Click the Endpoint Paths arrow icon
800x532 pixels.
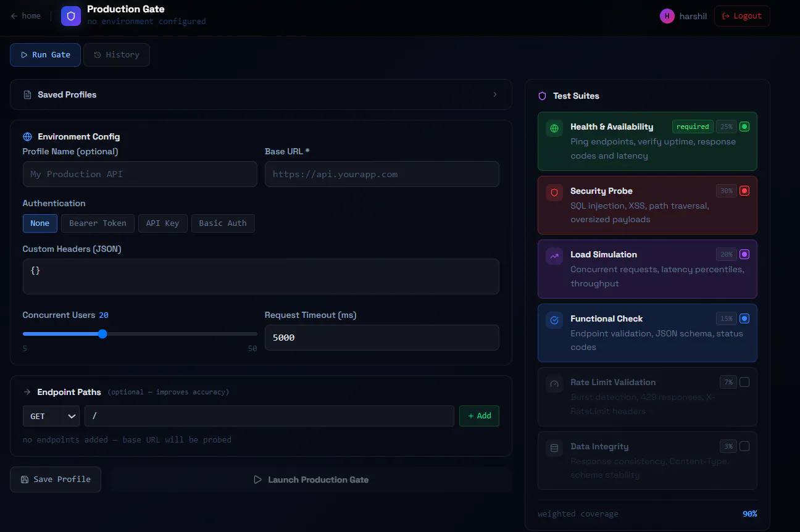coord(27,392)
